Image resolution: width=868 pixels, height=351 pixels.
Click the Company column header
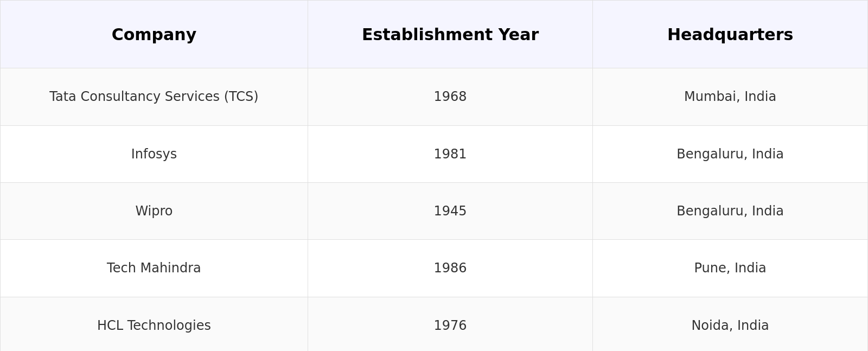(154, 35)
